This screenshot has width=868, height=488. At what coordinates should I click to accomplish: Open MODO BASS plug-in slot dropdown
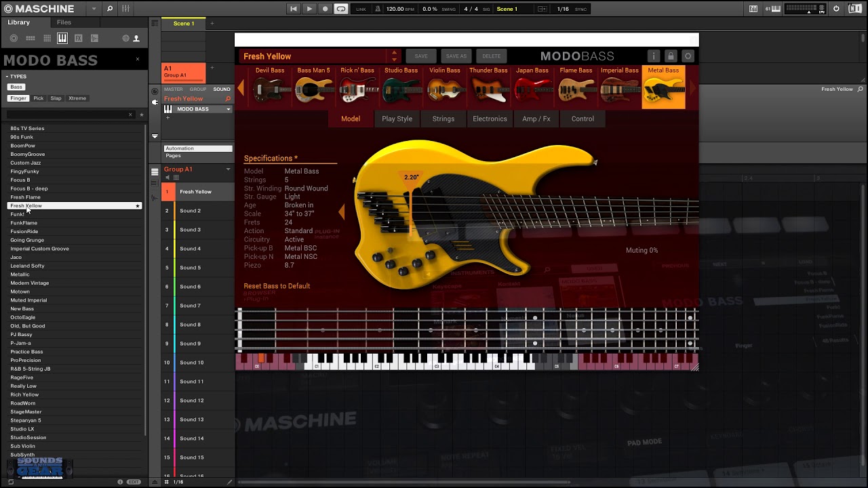(229, 109)
